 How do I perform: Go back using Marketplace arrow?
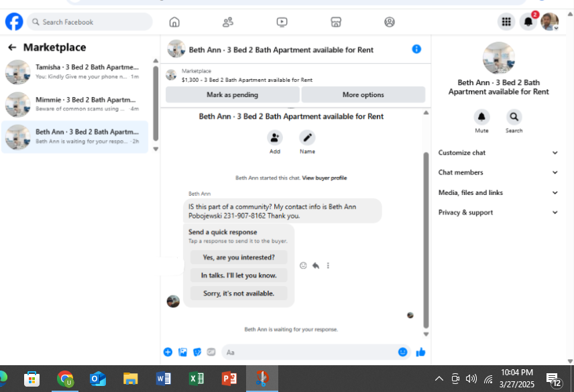coord(12,47)
